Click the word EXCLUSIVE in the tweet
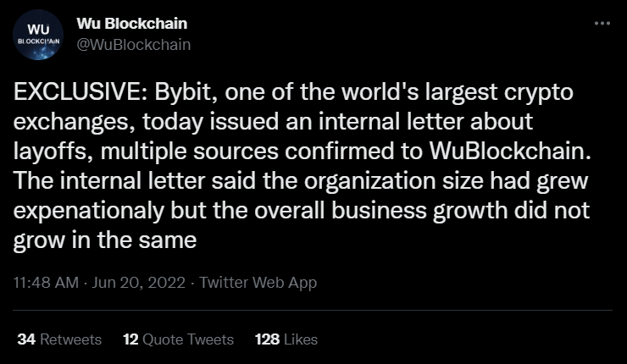 tap(80, 92)
